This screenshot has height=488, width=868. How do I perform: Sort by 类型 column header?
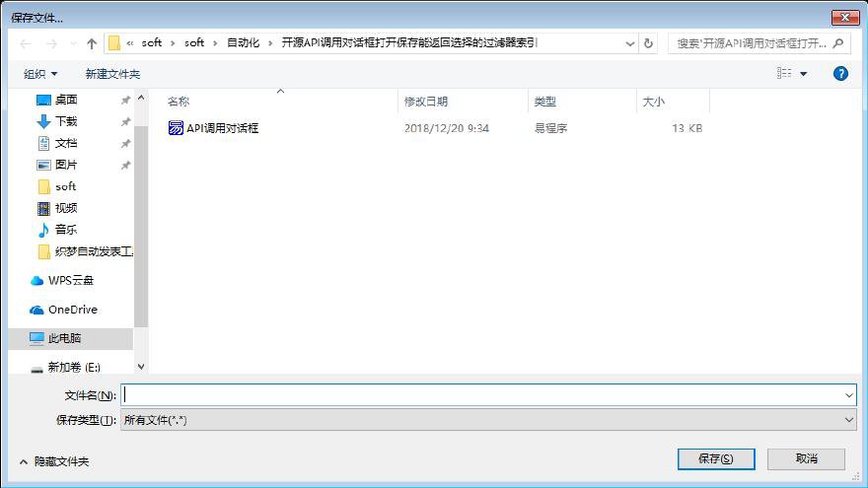[544, 102]
